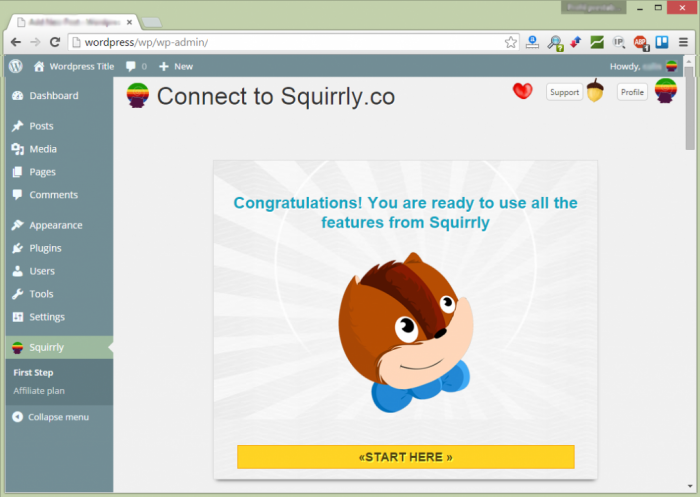
Task: Click the IP lookup extension icon
Action: tap(618, 42)
